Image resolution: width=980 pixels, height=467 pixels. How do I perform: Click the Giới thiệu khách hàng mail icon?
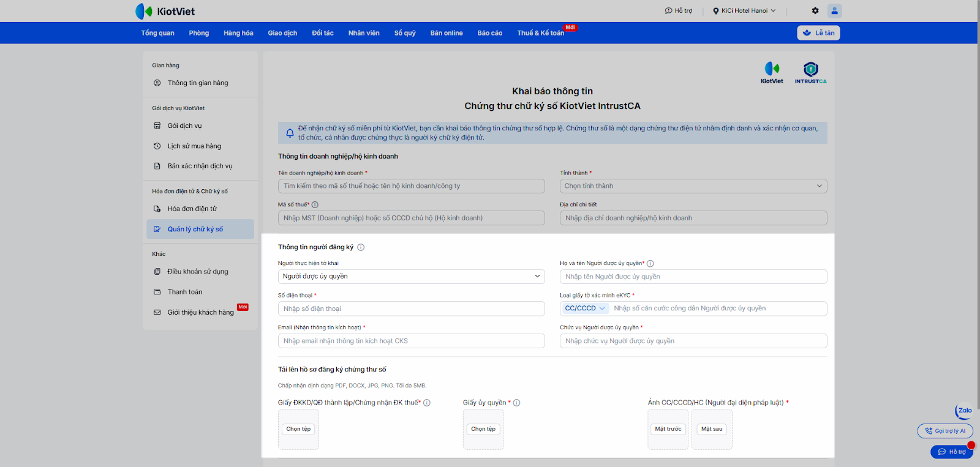click(x=157, y=312)
